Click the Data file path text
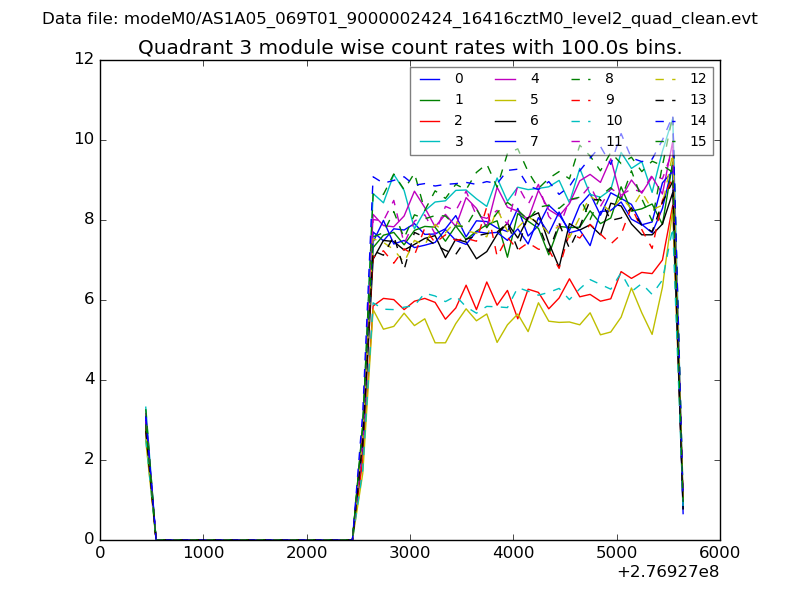Screen dimensions: 800x600 400,19
